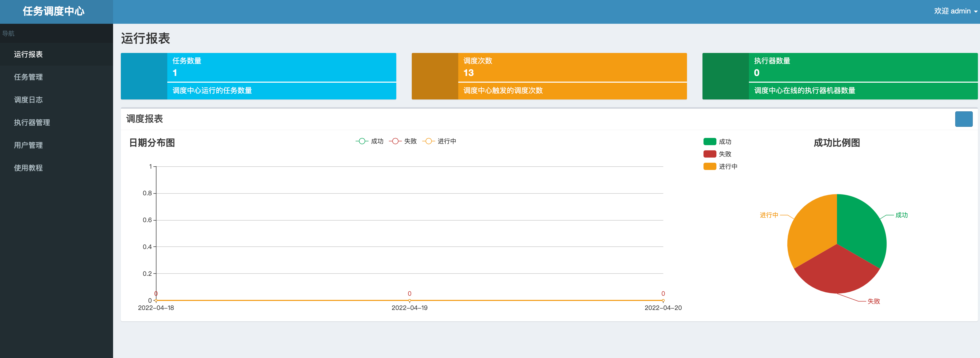Open 调度日志 page

click(56, 100)
